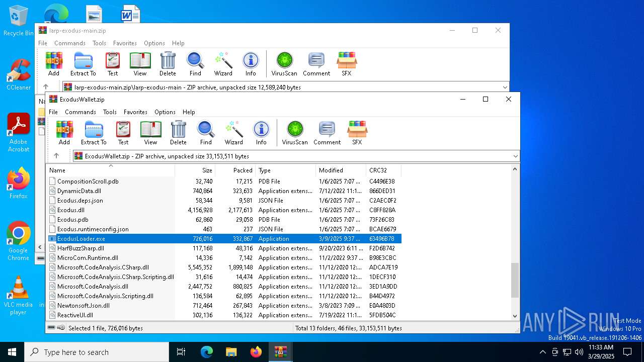Click scroll down arrow in file list
Viewport: 644px width, 362px height.
click(515, 316)
